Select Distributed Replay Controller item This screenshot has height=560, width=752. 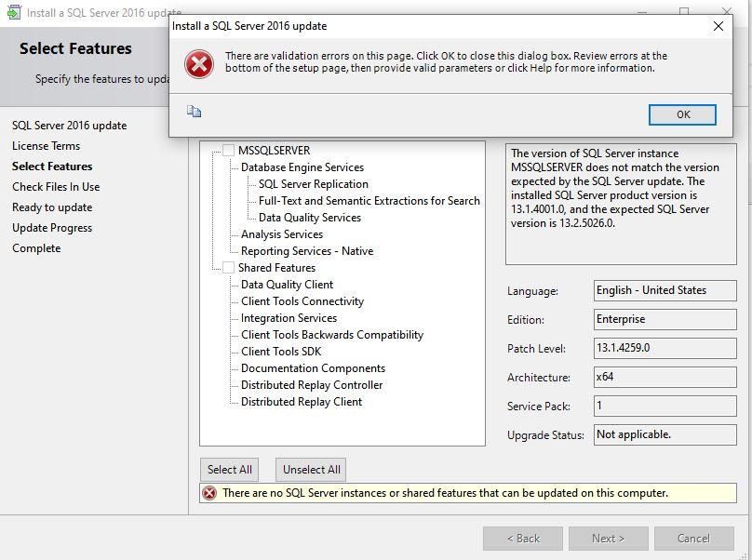click(312, 385)
